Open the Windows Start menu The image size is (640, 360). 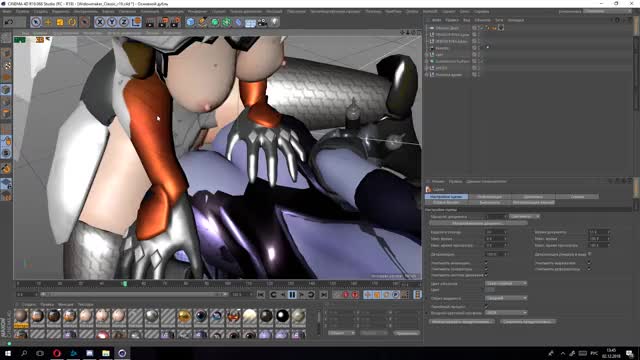tap(8, 353)
